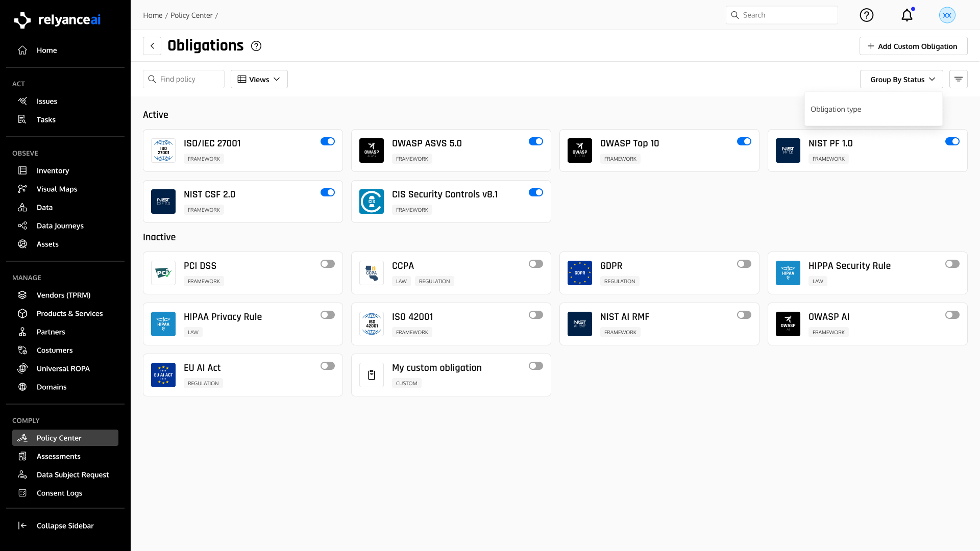Click the CIS Security Controls logo thumbnail
The width and height of the screenshot is (980, 551).
click(x=371, y=202)
